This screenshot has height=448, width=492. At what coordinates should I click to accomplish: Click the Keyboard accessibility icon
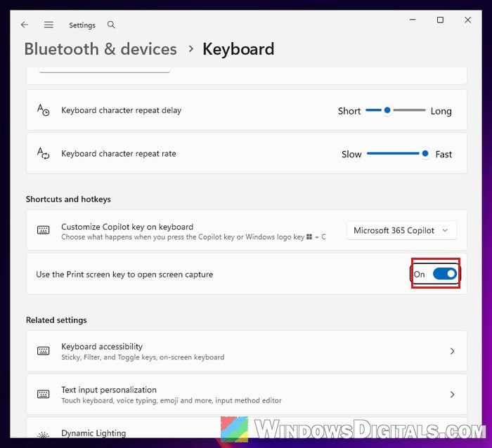pyautogui.click(x=44, y=350)
